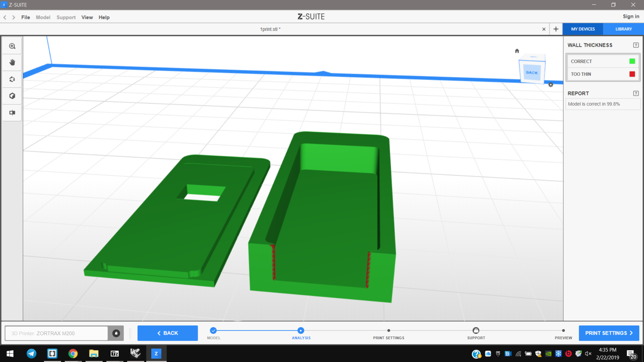
Task: Open Report help question mark
Action: pos(636,93)
